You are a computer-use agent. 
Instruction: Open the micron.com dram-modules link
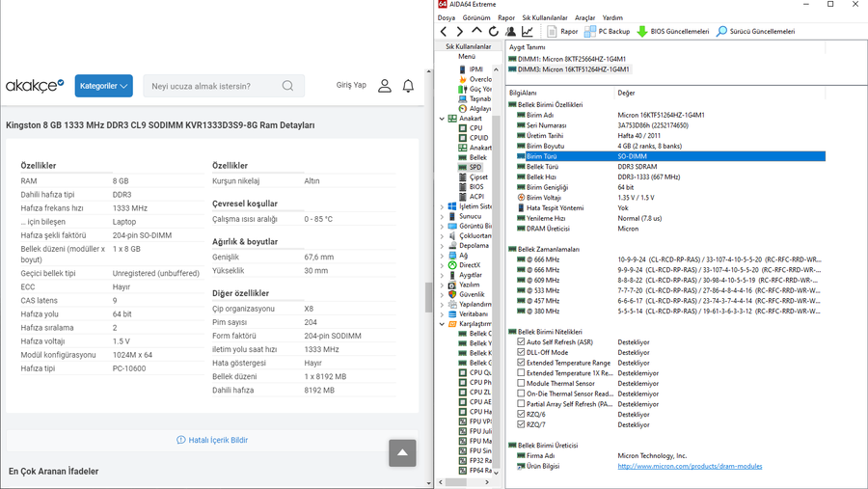690,466
